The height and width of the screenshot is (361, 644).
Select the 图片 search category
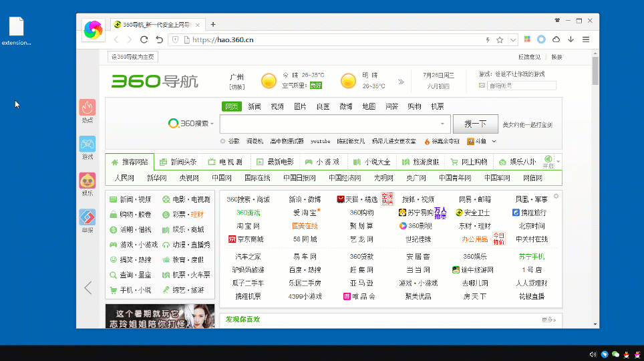point(300,106)
